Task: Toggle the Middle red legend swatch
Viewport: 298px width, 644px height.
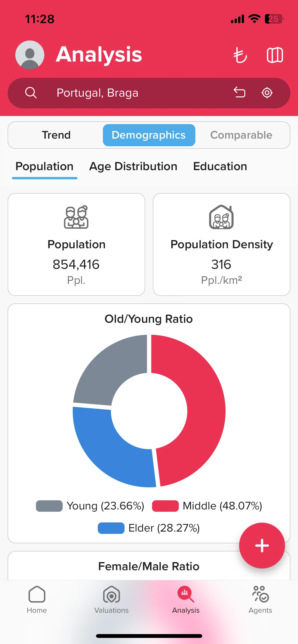Action: (x=165, y=506)
